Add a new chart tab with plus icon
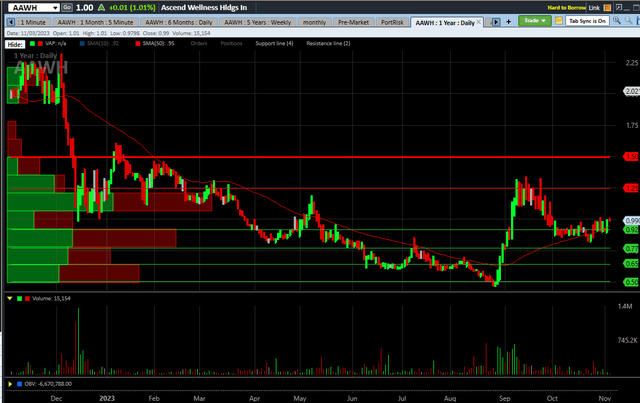The height and width of the screenshot is (403, 640). pyautogui.click(x=509, y=22)
